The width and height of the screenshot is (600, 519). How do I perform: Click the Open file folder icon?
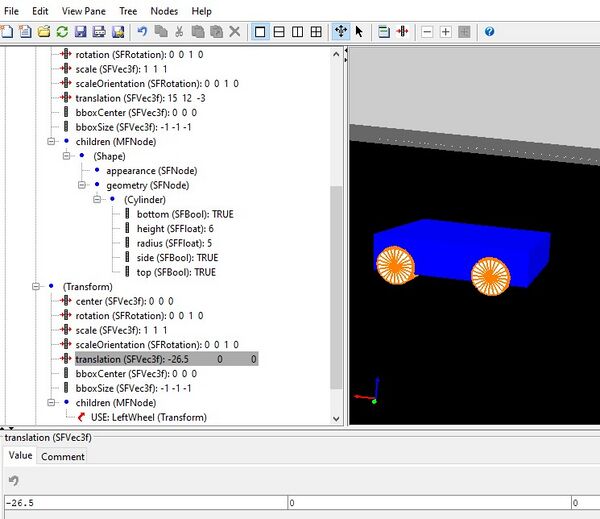(x=44, y=32)
